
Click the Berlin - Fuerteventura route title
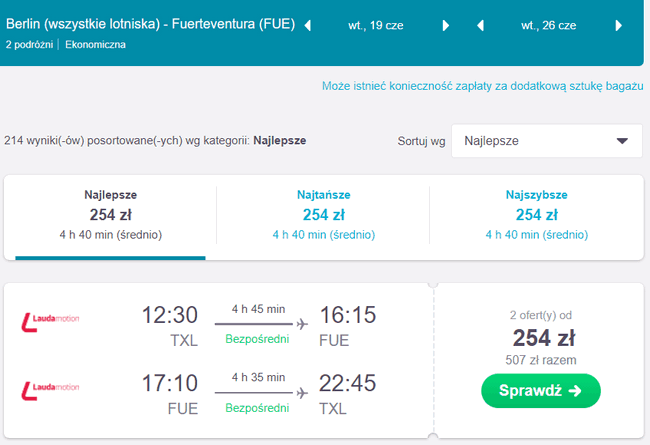[x=150, y=24]
